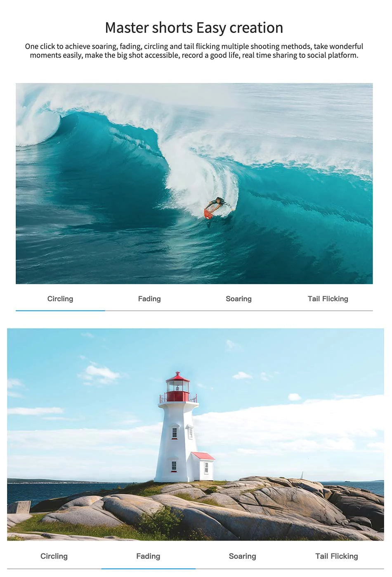This screenshot has height=577, width=392.
Task: Click the tiny sailboat on the horizon
Action: point(302,475)
